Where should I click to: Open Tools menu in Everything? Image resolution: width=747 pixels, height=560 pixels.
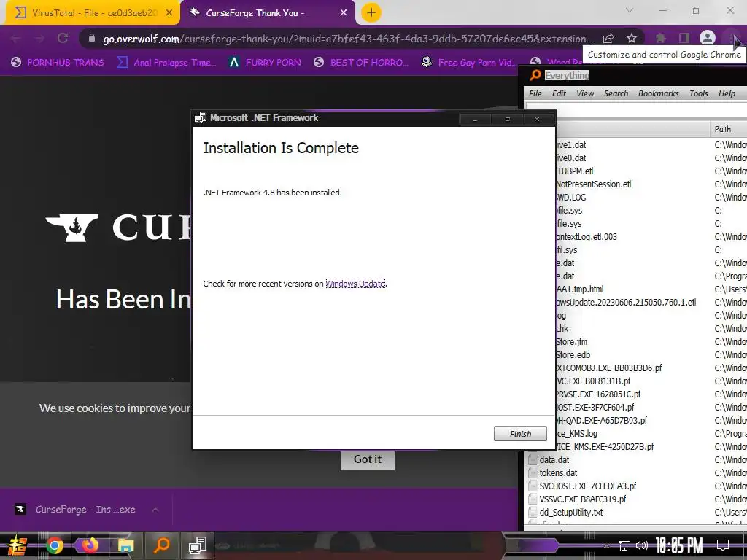(x=698, y=94)
